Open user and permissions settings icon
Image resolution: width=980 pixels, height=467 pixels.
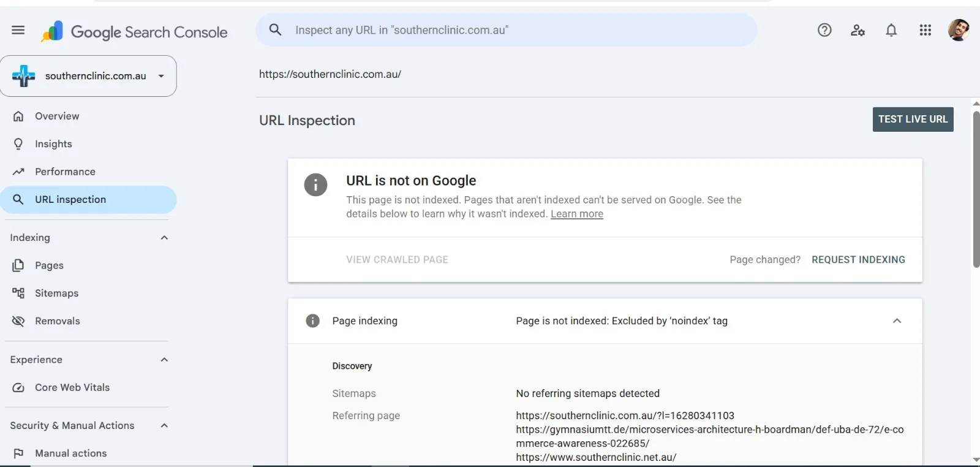click(858, 30)
